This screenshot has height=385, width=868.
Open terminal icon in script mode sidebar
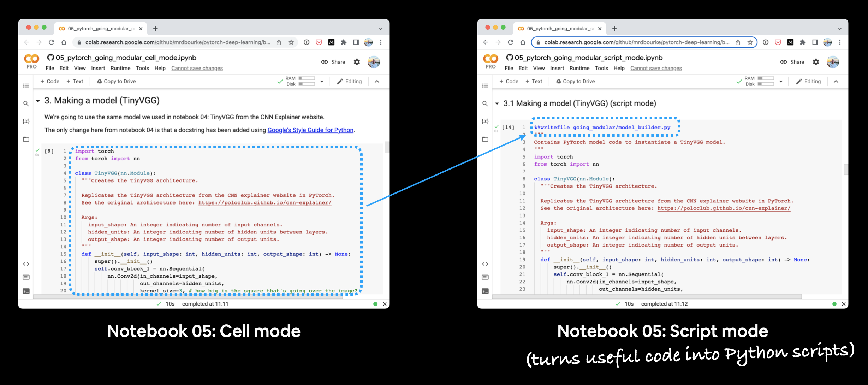point(485,291)
